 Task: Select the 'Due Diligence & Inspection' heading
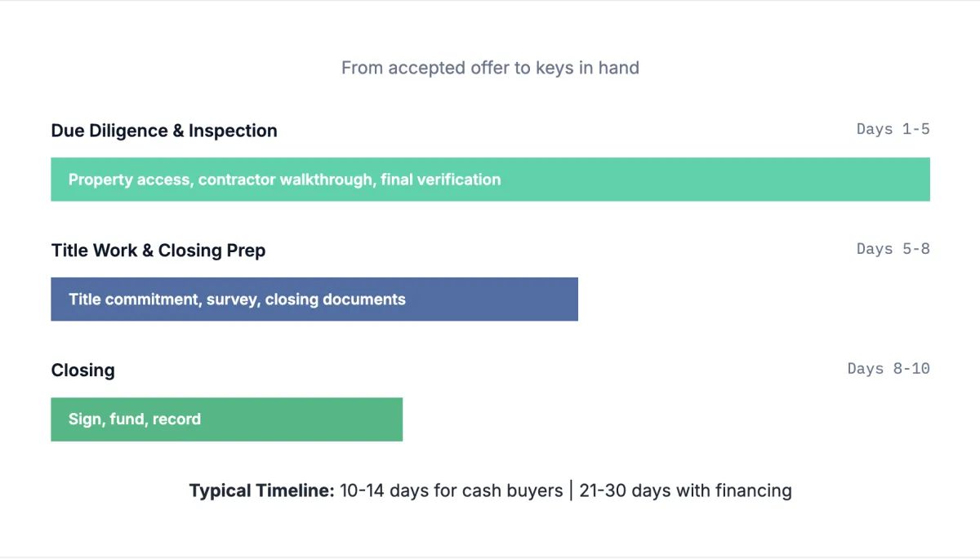point(164,131)
